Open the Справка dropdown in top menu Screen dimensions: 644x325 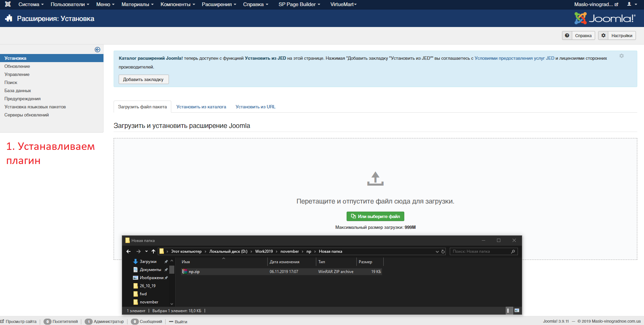[x=256, y=4]
